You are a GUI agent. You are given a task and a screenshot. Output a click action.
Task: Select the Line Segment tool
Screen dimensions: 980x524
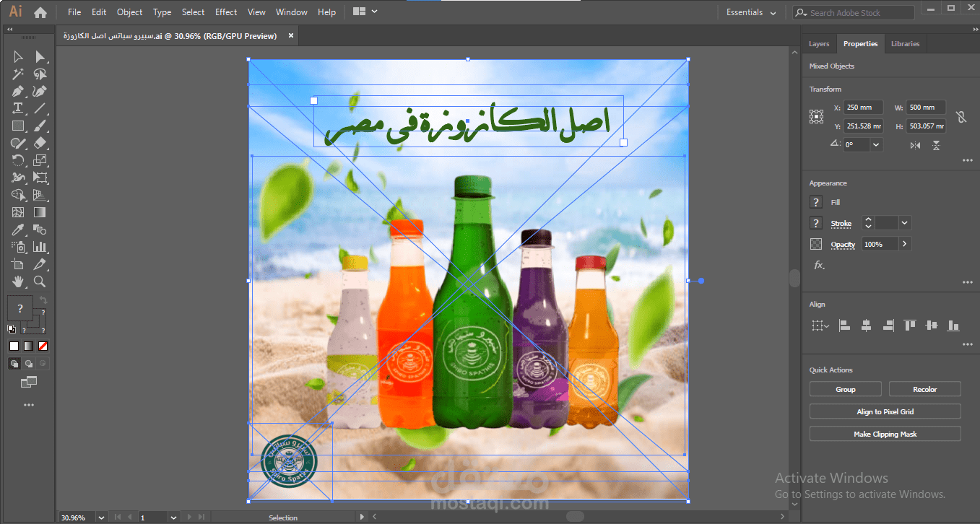(x=40, y=108)
